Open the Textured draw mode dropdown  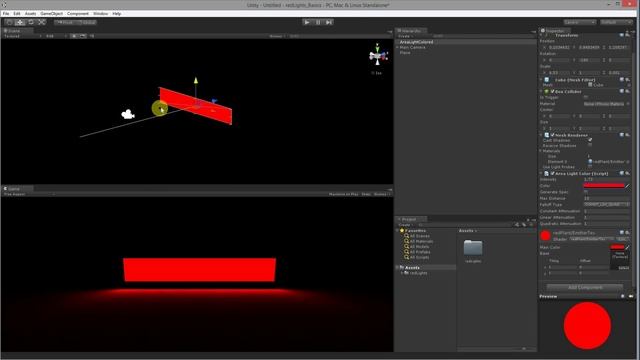(22, 36)
